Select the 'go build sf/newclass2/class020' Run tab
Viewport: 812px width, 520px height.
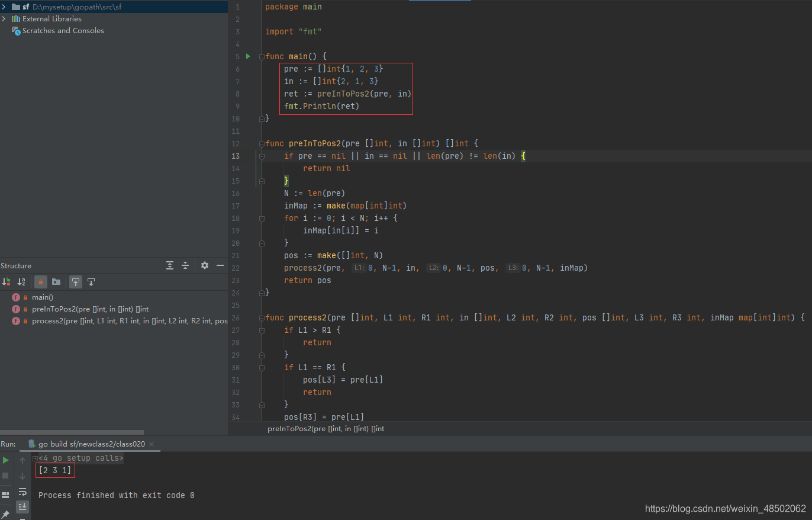[x=91, y=444]
